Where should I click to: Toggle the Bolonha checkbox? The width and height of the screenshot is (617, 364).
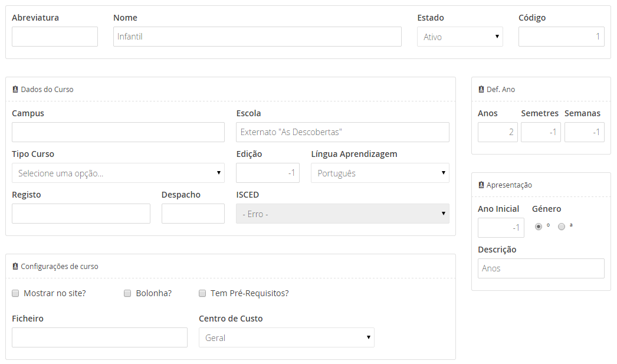[127, 293]
